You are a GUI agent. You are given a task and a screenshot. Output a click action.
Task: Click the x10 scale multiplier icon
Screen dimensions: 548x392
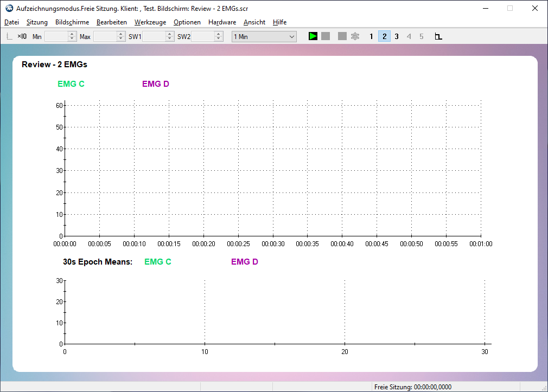tap(22, 36)
